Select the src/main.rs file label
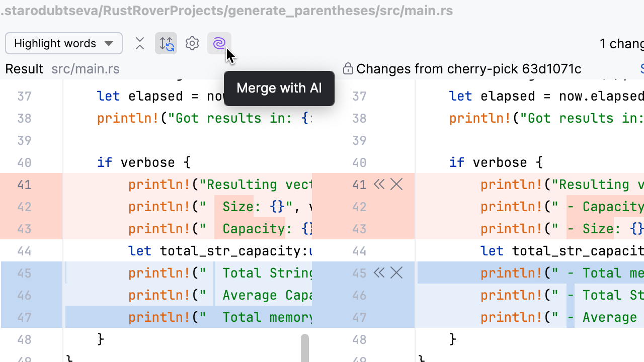Screen dimensions: 644x362 [x=86, y=69]
